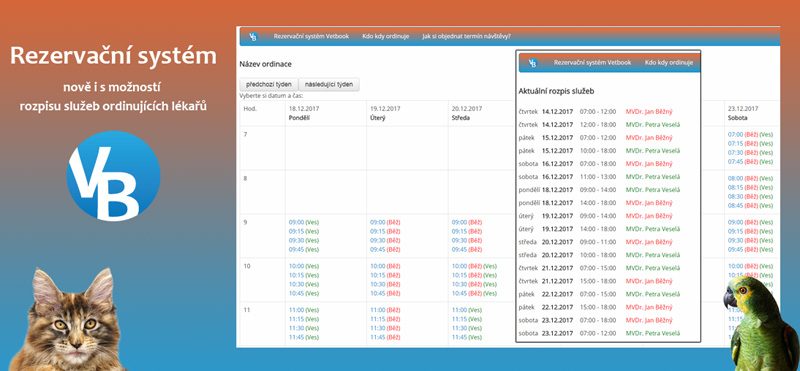800x371 pixels.
Task: Go to následující týden
Action: (x=329, y=84)
